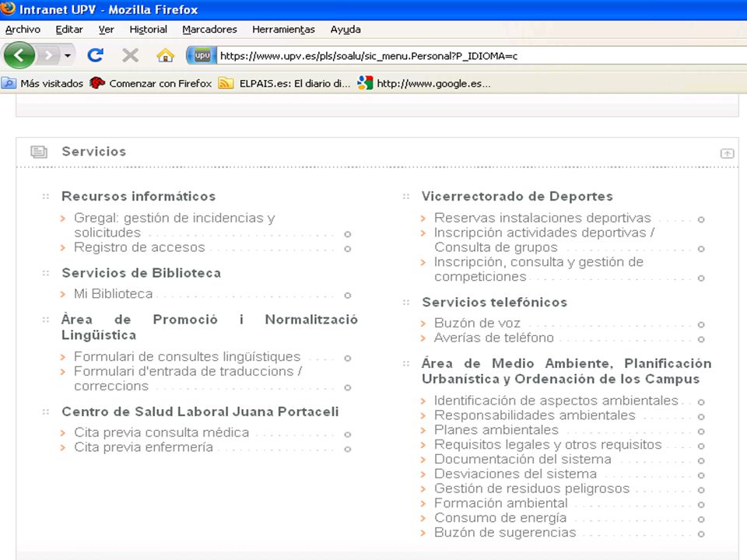Image resolution: width=747 pixels, height=560 pixels.
Task: Click Centro de Salud Laboral Juana Portaceli heading
Action: coord(200,411)
